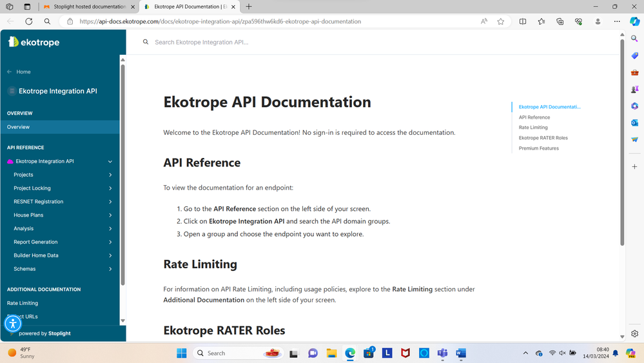Click Edge sidebar settings gear icon

[x=634, y=333]
